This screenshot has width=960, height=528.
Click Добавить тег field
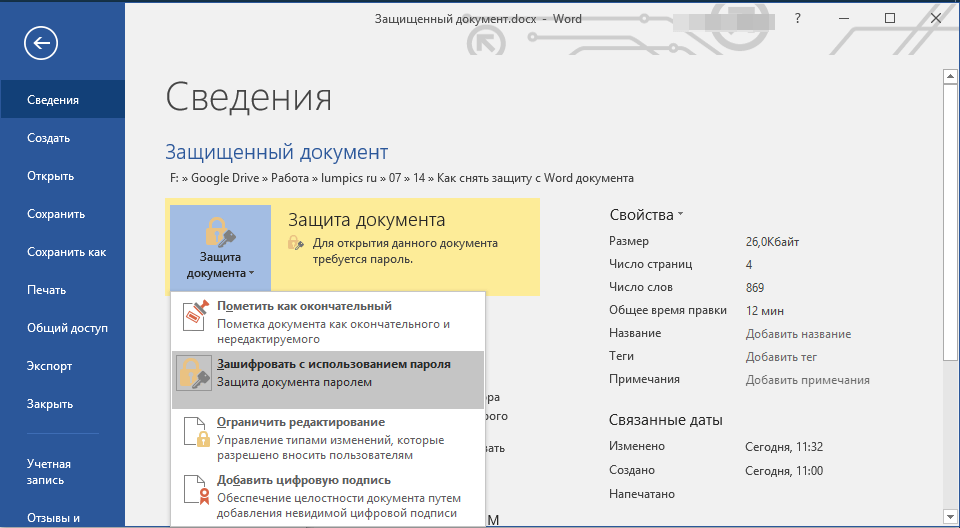[x=781, y=356]
